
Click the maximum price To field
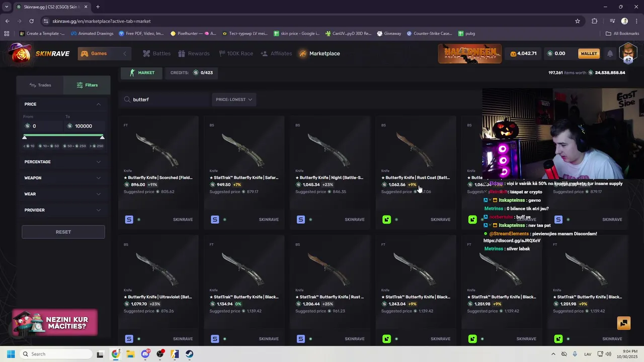tap(85, 126)
